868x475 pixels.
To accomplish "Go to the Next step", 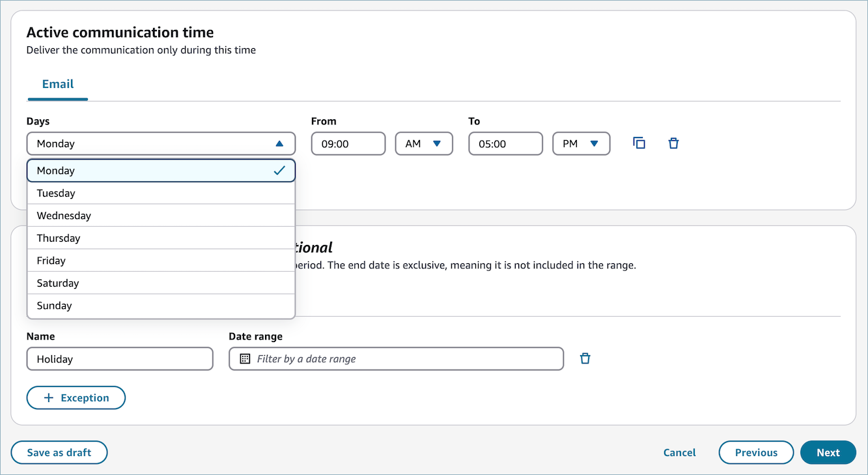I will coord(828,452).
